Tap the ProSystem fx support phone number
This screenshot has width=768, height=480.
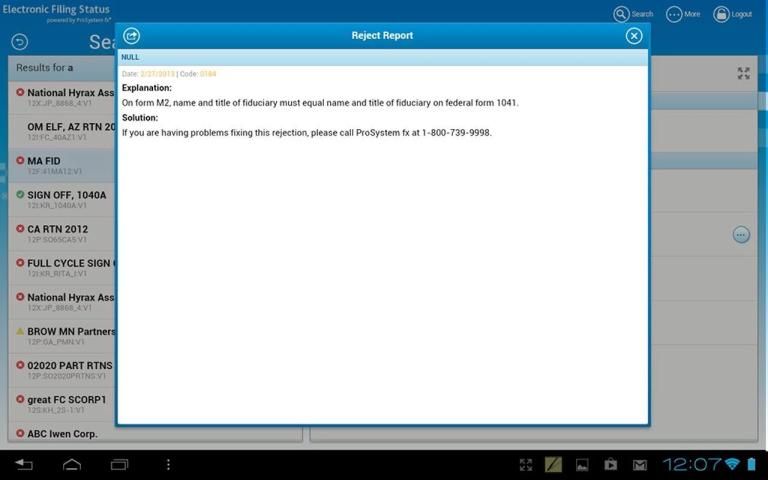point(456,133)
